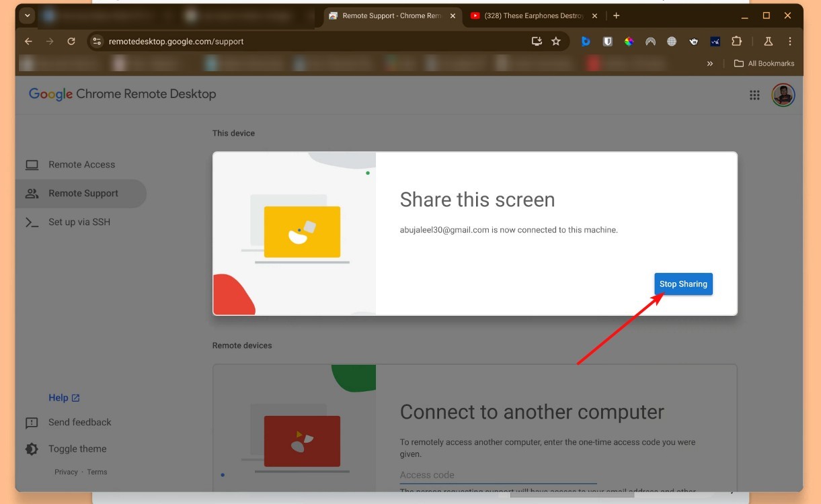Viewport: 821px width, 504px height.
Task: Open the tab search dropdown arrow
Action: 28,15
